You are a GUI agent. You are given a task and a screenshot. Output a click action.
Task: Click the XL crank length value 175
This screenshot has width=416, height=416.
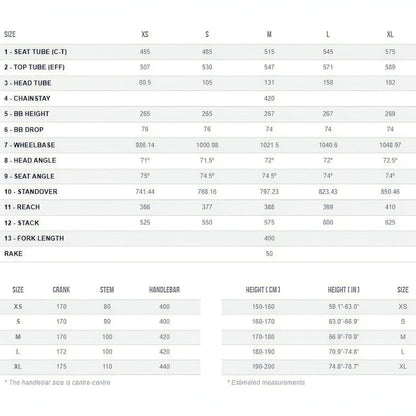pos(61,366)
